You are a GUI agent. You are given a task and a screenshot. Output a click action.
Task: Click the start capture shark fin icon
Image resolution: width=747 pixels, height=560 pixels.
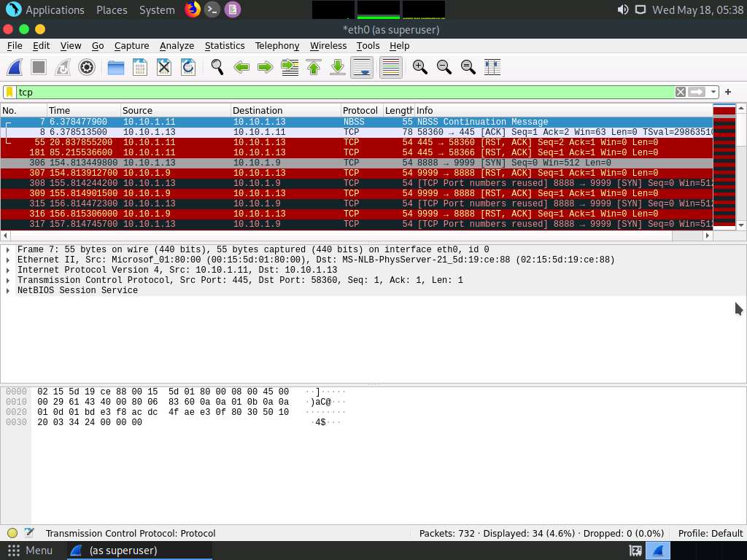tap(15, 67)
